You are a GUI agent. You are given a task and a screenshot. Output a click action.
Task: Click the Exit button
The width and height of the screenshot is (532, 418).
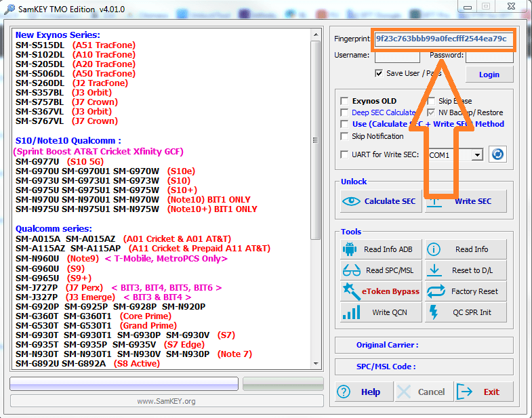coord(484,392)
